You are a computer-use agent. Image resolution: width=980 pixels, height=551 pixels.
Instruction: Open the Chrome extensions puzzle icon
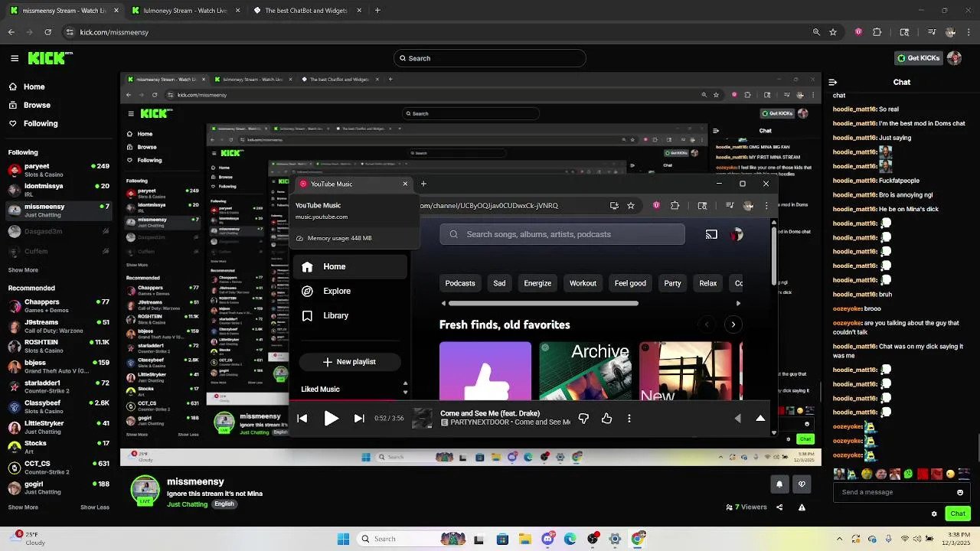877,32
